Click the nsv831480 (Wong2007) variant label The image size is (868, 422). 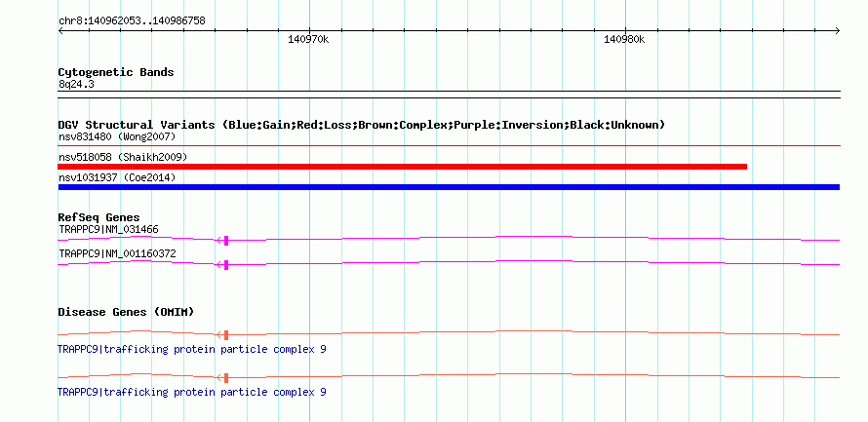coord(117,136)
